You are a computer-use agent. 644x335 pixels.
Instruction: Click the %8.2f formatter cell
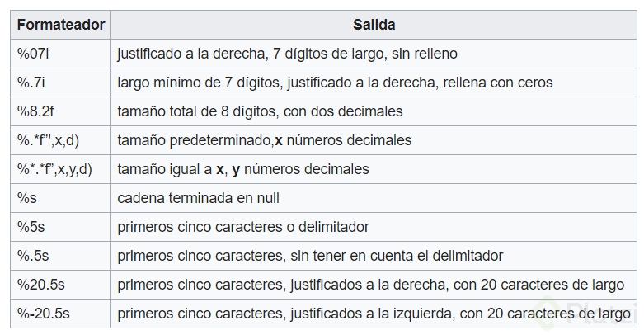coord(36,111)
